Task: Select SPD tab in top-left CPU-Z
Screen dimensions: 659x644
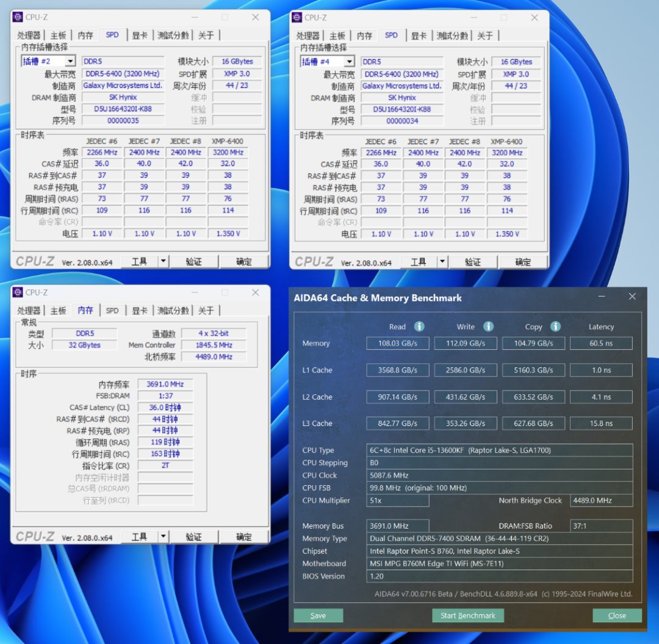Action: [112, 35]
